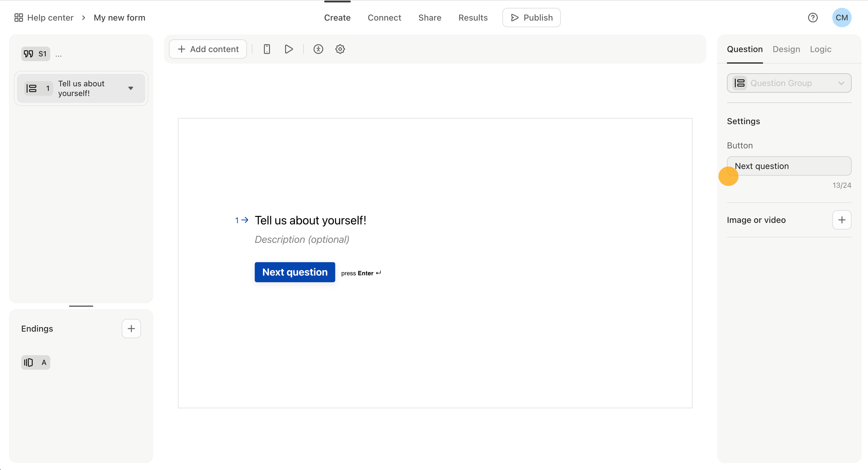Screen dimensions: 868x470
Task: Open the accessibility checker icon
Action: click(318, 49)
